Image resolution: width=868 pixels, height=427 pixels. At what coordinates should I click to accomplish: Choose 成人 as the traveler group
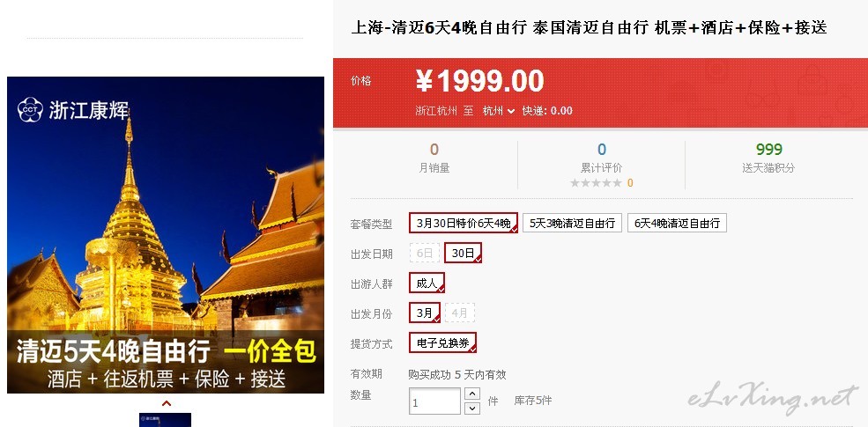[427, 283]
